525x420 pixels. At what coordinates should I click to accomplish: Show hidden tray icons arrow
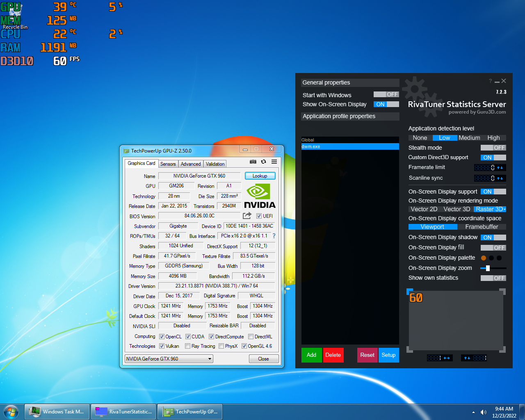coord(473,412)
